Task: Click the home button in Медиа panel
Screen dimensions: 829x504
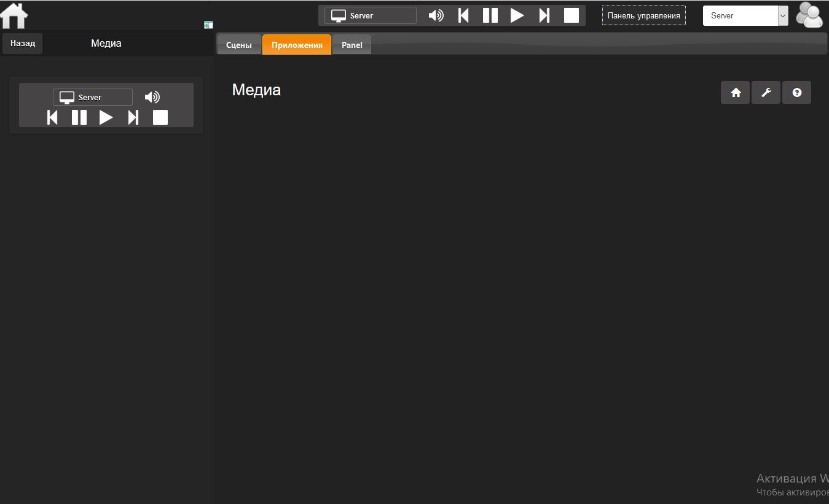Action: coord(735,93)
